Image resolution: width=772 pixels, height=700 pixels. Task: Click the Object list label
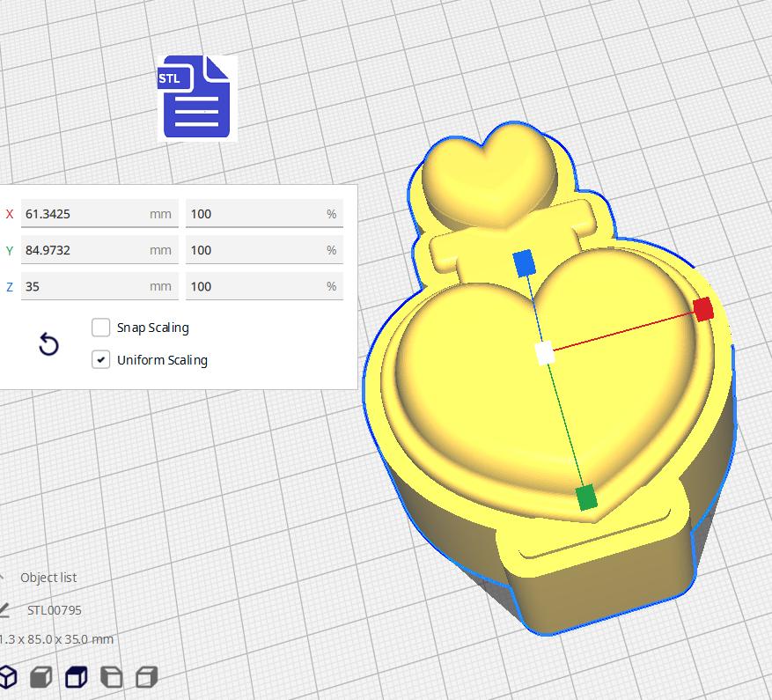click(x=48, y=578)
